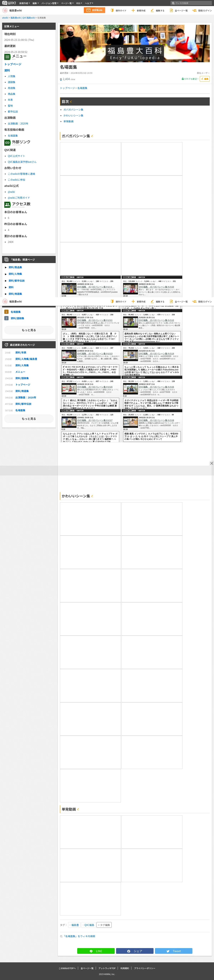The height and width of the screenshot is (980, 214).
Task: Open QVC公式サイト external link
Action: point(16,156)
